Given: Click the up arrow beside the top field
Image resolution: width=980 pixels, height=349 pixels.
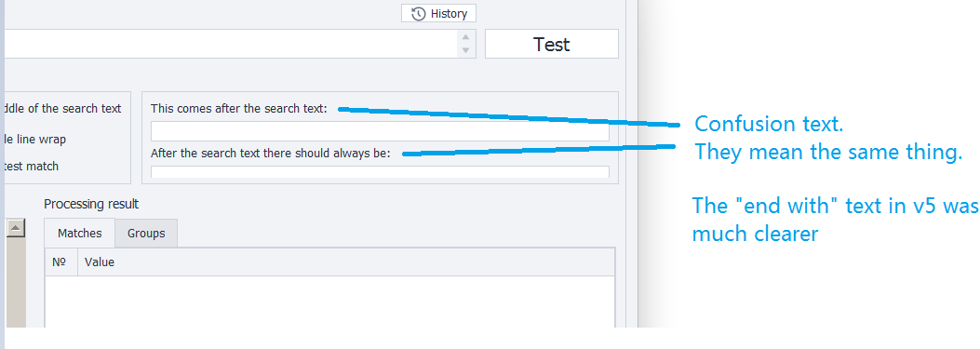Looking at the screenshot, I should 465,37.
